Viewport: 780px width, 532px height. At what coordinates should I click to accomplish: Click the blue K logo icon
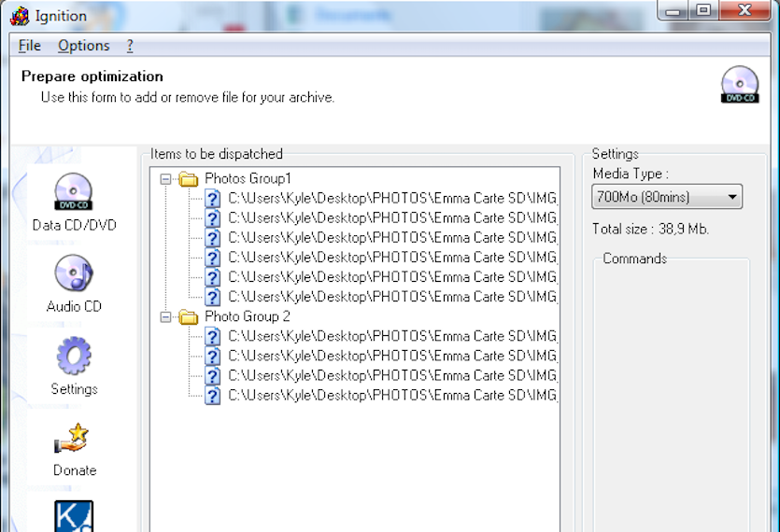(x=74, y=516)
